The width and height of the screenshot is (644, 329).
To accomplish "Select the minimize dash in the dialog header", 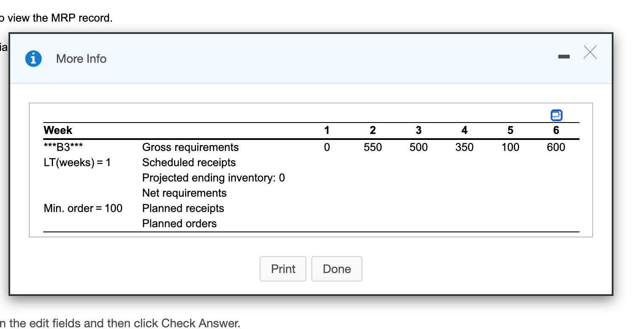I will 564,56.
